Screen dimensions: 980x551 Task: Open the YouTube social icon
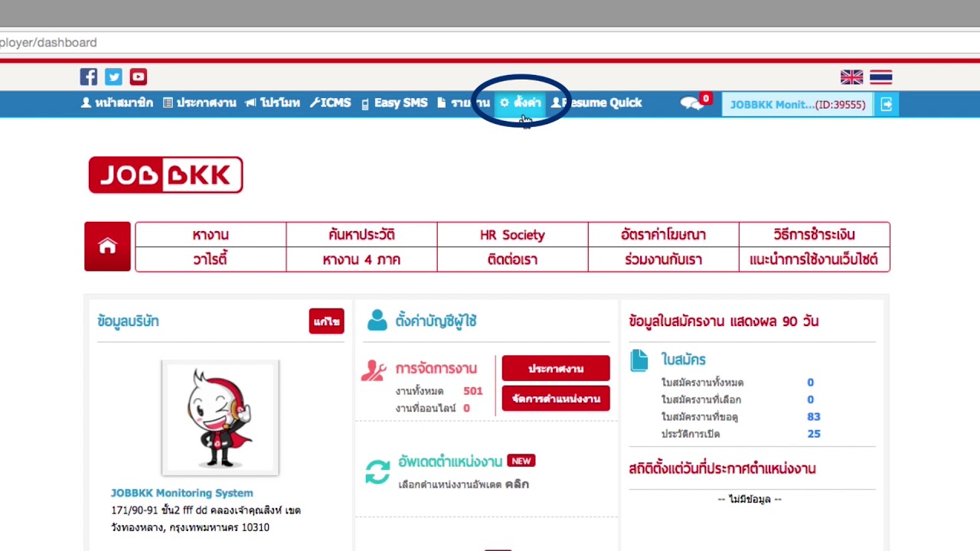click(138, 77)
